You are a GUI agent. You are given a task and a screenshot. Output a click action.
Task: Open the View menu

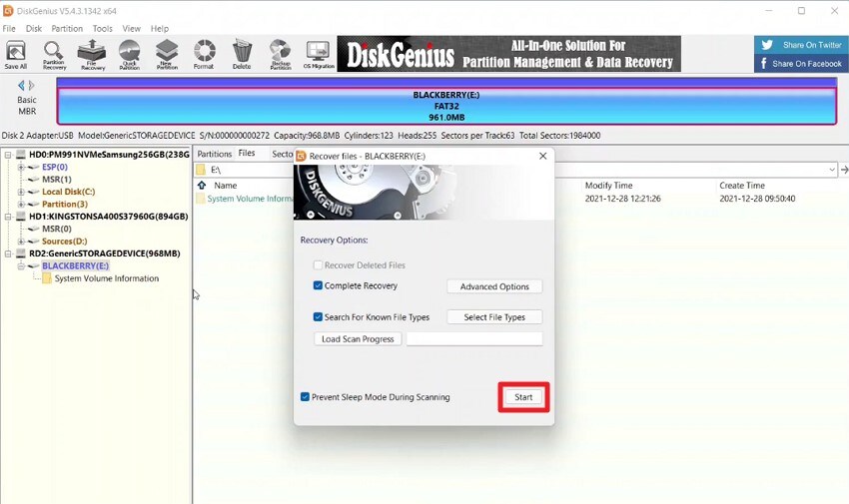131,29
